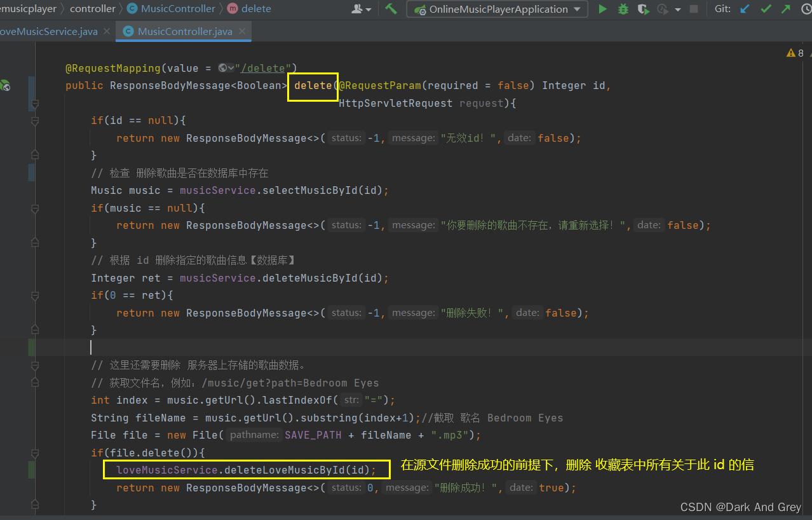Run OnlineMusicPlayerApplication with the green play icon

[x=603, y=9]
